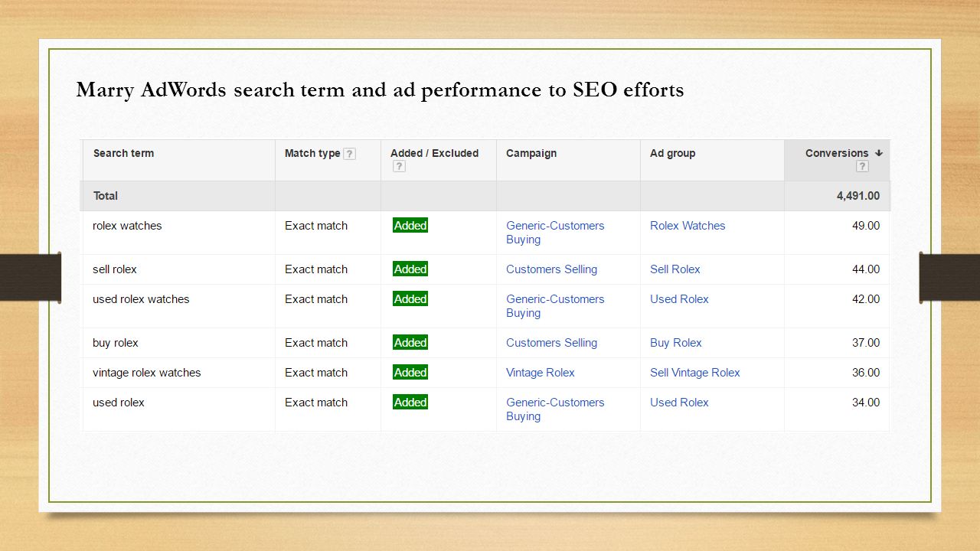980x551 pixels.
Task: Click Exact match in the vintage rolex watches row
Action: click(316, 373)
